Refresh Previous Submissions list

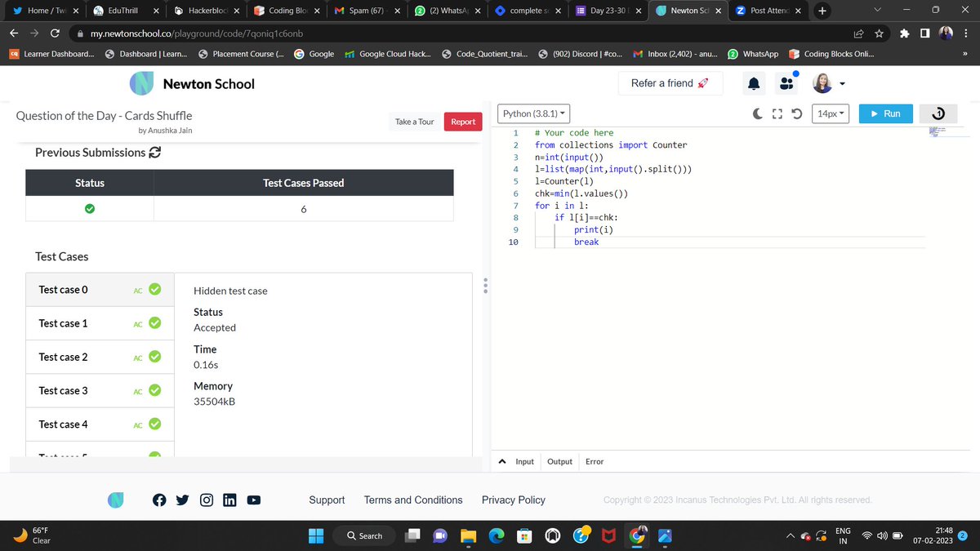point(154,153)
